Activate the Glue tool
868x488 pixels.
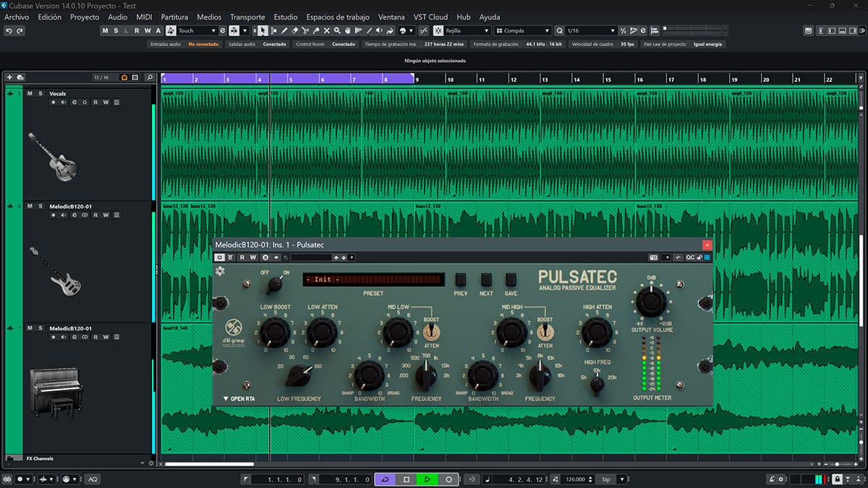(316, 31)
